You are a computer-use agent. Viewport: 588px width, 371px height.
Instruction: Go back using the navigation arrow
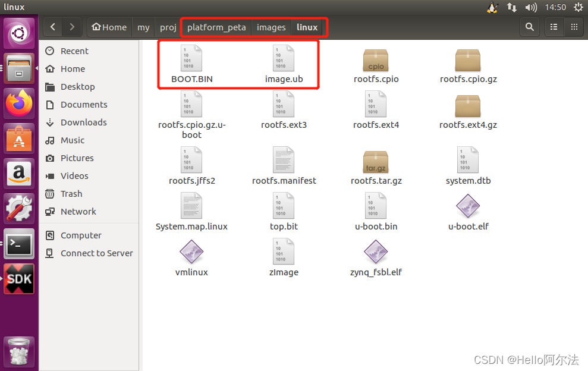(x=52, y=27)
